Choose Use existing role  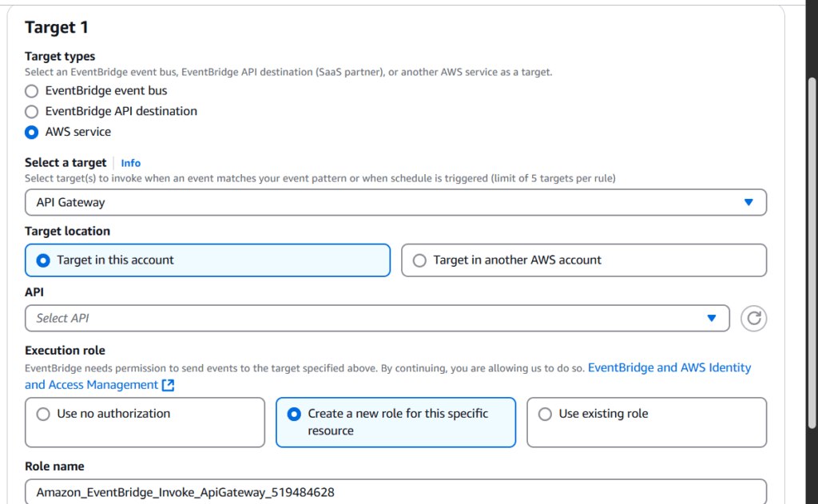point(545,414)
